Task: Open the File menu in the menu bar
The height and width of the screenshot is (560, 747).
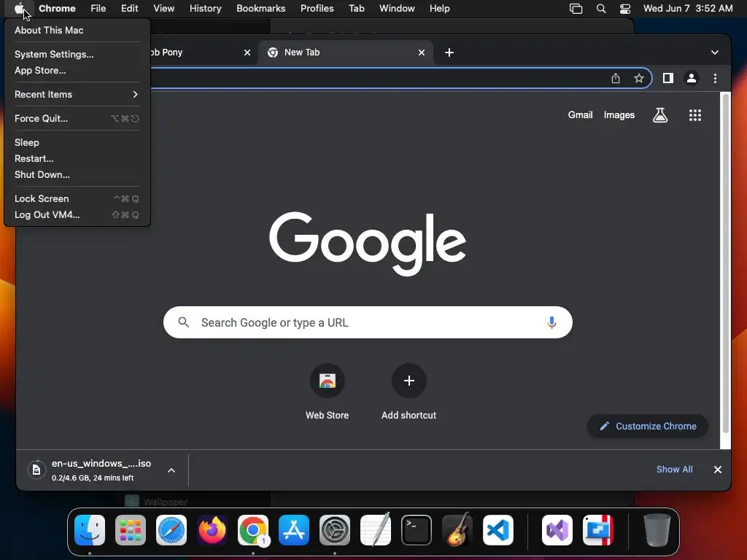Action: point(98,9)
